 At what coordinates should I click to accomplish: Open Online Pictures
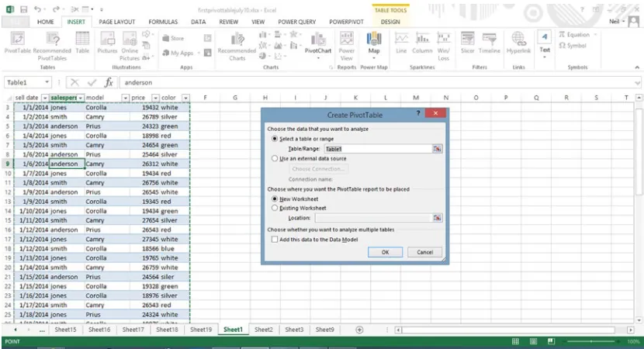coord(130,46)
